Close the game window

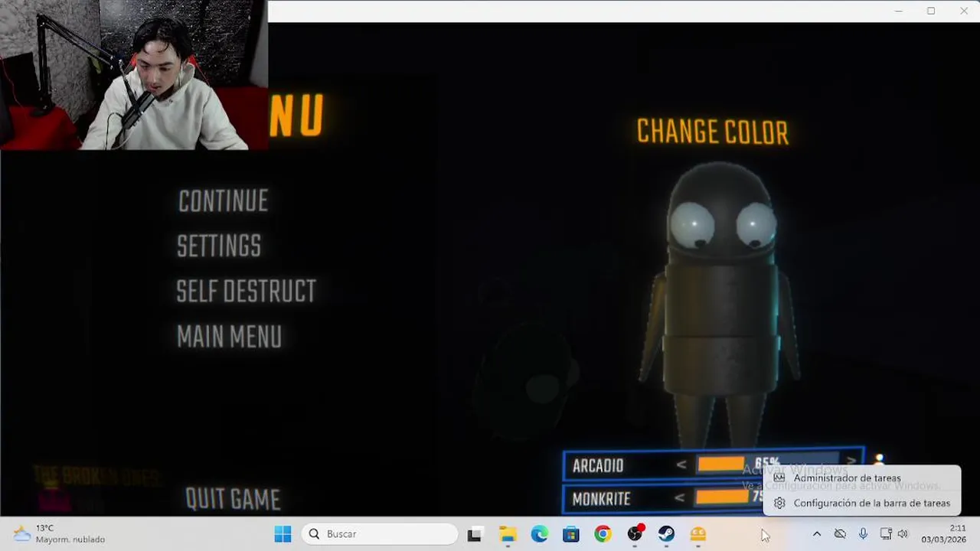963,11
